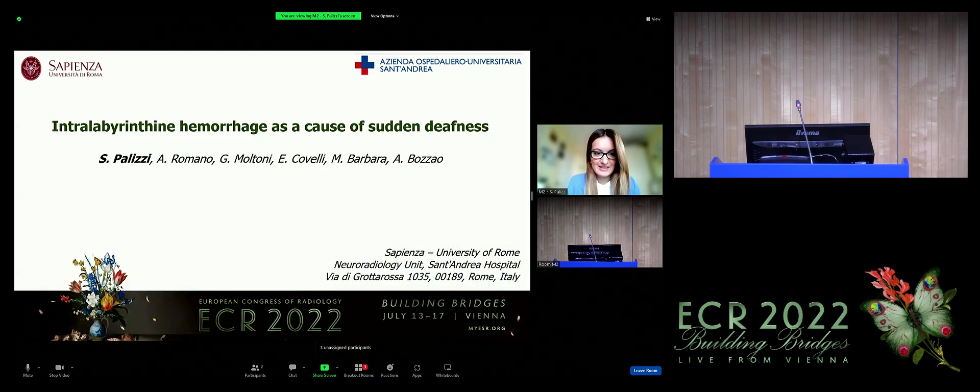Click the View layout button

pyautogui.click(x=653, y=19)
